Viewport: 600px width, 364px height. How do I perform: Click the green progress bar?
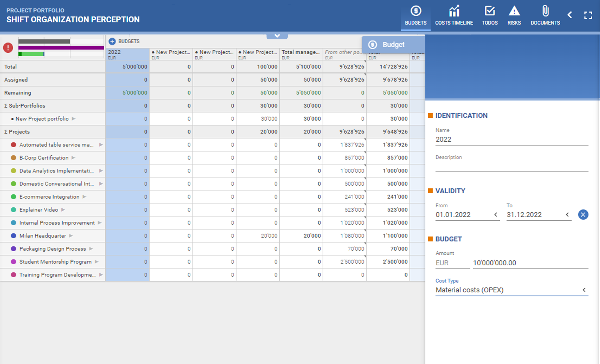pyautogui.click(x=31, y=54)
